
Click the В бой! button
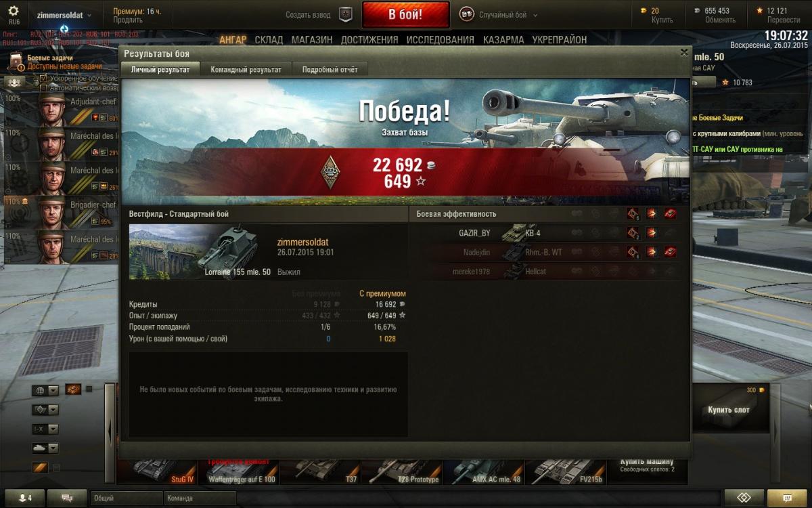click(405, 14)
